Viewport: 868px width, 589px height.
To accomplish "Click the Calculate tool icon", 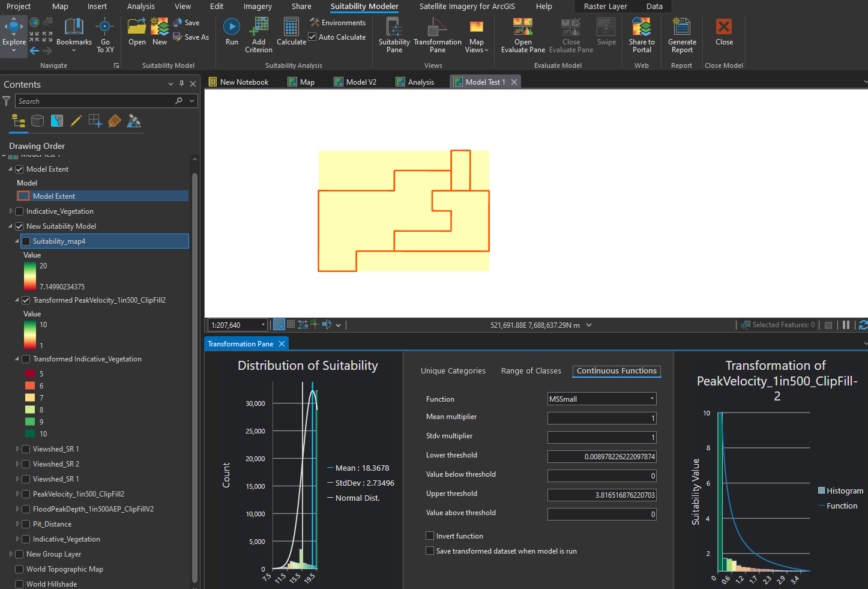I will [x=291, y=27].
